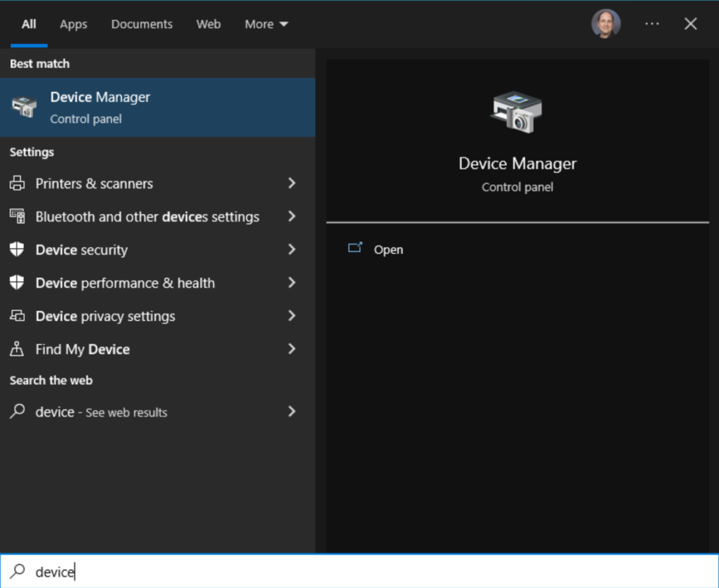
Task: Click the Device security shield icon
Action: click(x=17, y=249)
